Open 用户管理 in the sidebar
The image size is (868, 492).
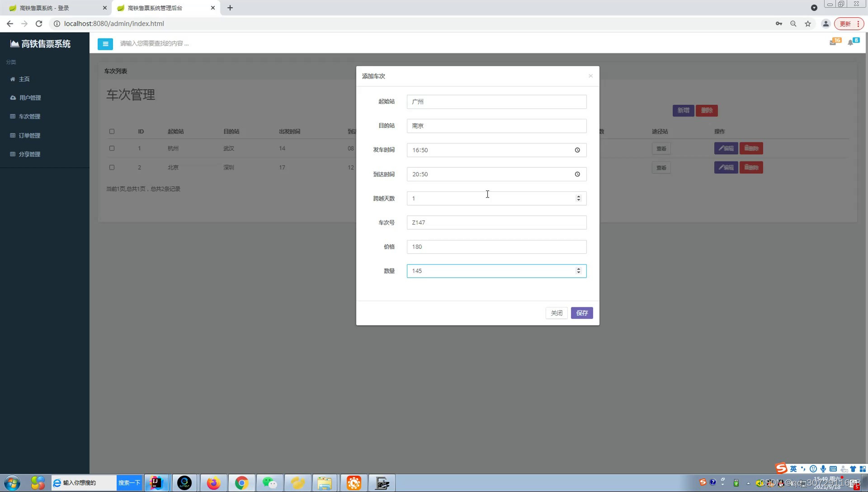tap(30, 98)
